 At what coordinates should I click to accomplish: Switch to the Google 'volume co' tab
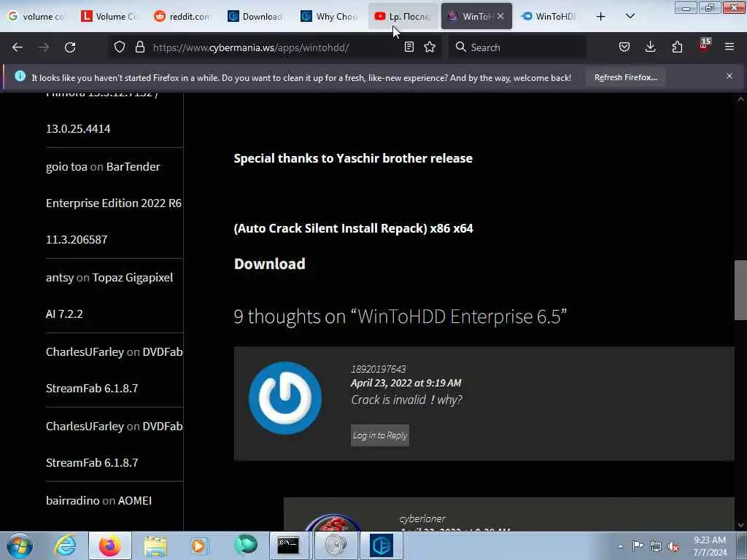[36, 16]
